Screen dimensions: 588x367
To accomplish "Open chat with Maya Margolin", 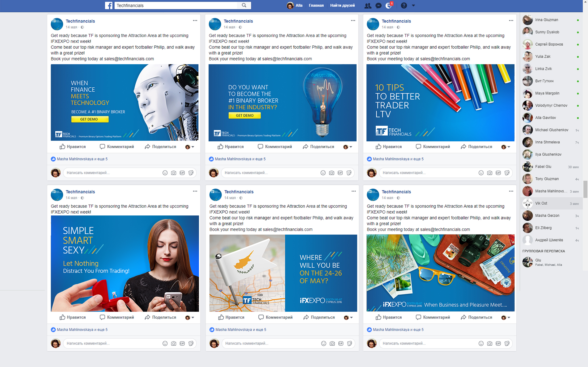I will point(551,93).
